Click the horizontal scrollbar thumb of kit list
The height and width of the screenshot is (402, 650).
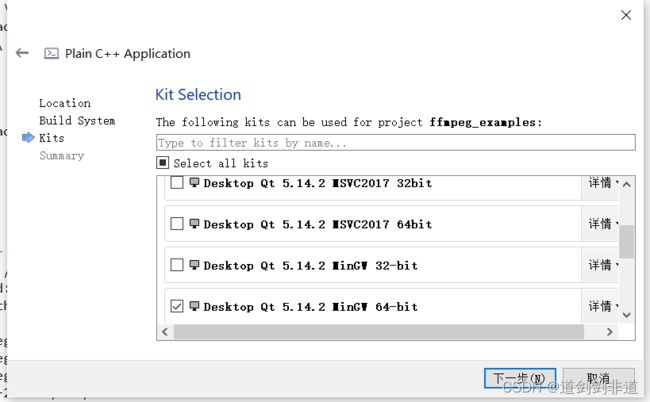coord(379,332)
